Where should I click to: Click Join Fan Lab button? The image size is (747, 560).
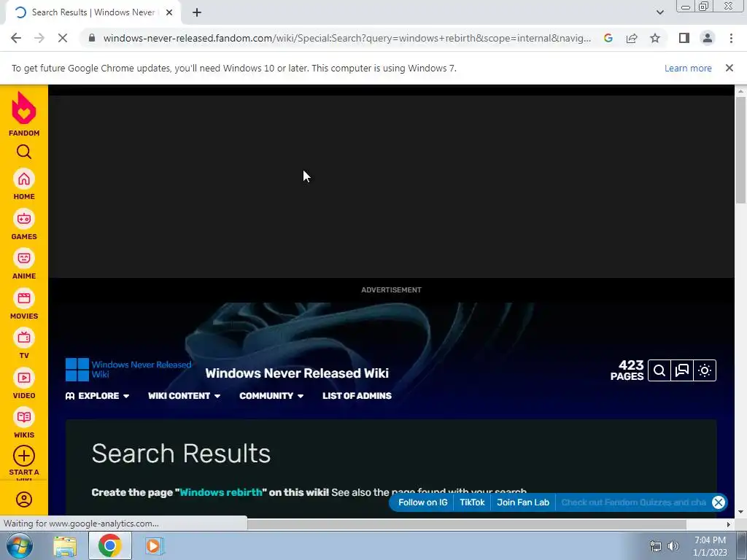coord(523,502)
